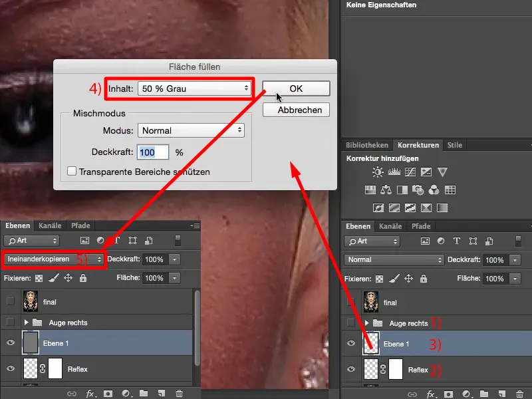
Task: Add a Brightness/Contrast adjustment from Korrekturen panel
Action: [378, 172]
